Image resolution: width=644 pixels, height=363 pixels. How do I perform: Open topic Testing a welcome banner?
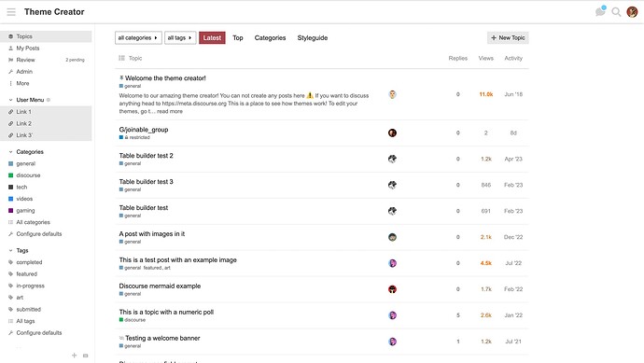point(162,338)
